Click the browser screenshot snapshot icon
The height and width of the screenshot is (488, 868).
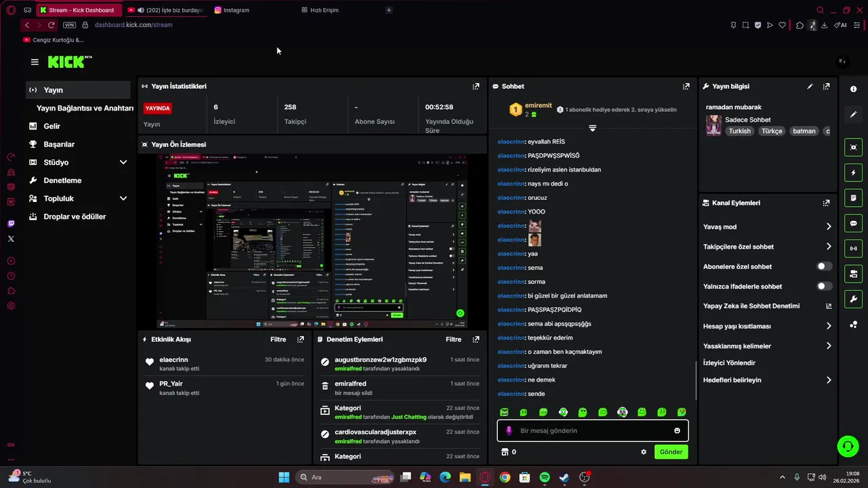pyautogui.click(x=745, y=25)
